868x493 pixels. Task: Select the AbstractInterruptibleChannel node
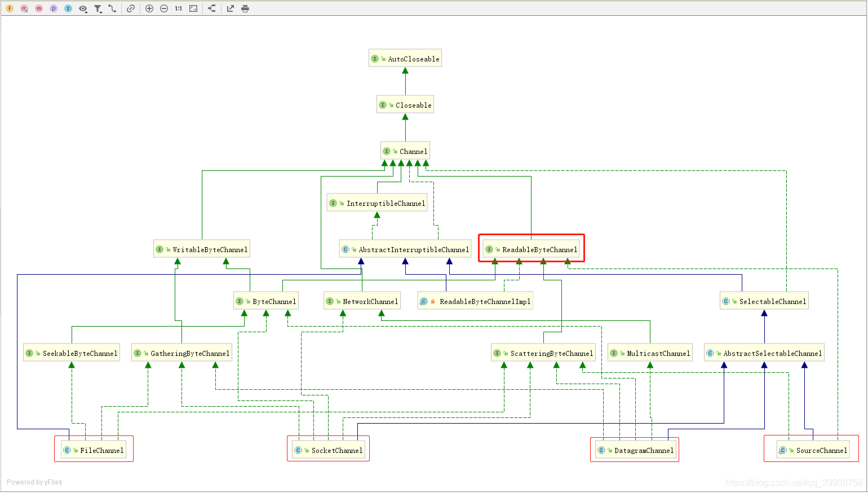point(405,249)
